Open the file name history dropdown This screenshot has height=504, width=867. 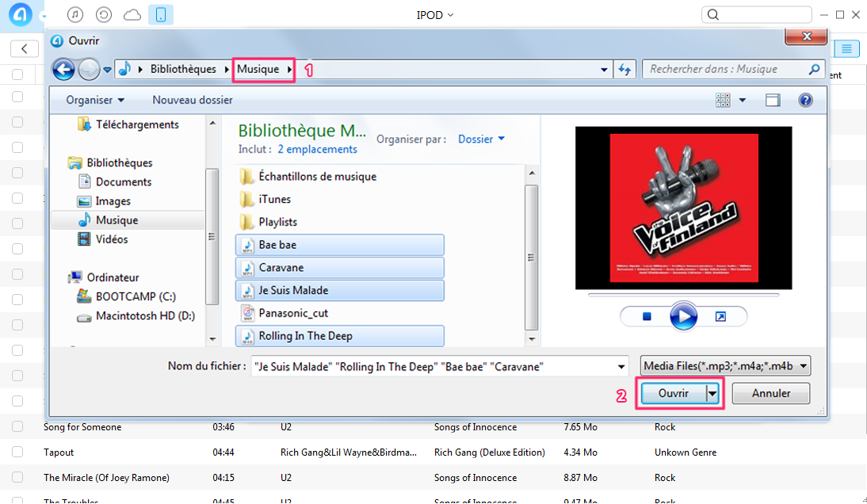coord(621,366)
